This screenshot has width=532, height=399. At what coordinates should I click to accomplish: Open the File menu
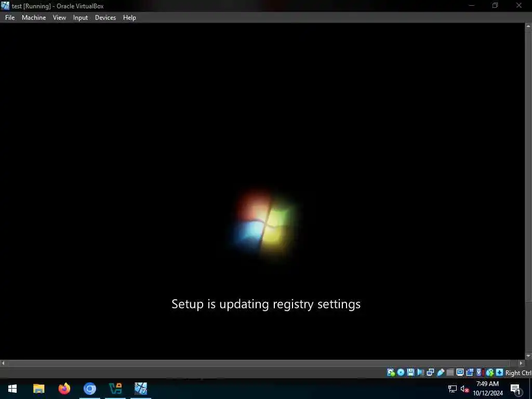coord(10,18)
